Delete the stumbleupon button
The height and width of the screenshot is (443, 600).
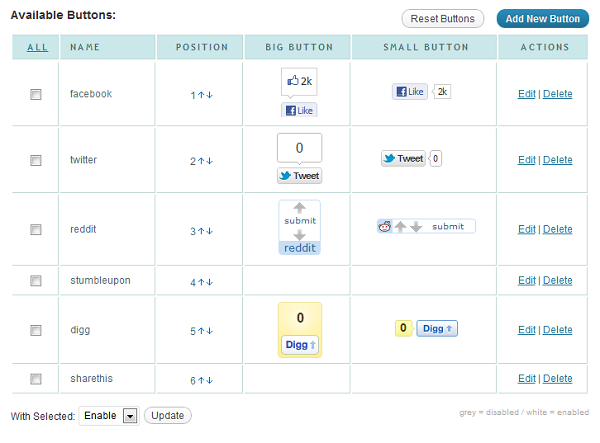558,280
